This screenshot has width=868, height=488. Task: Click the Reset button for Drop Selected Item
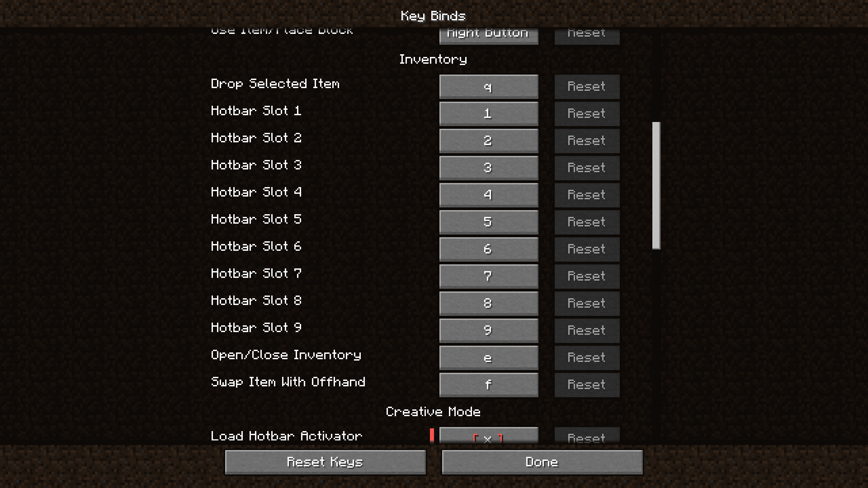586,86
